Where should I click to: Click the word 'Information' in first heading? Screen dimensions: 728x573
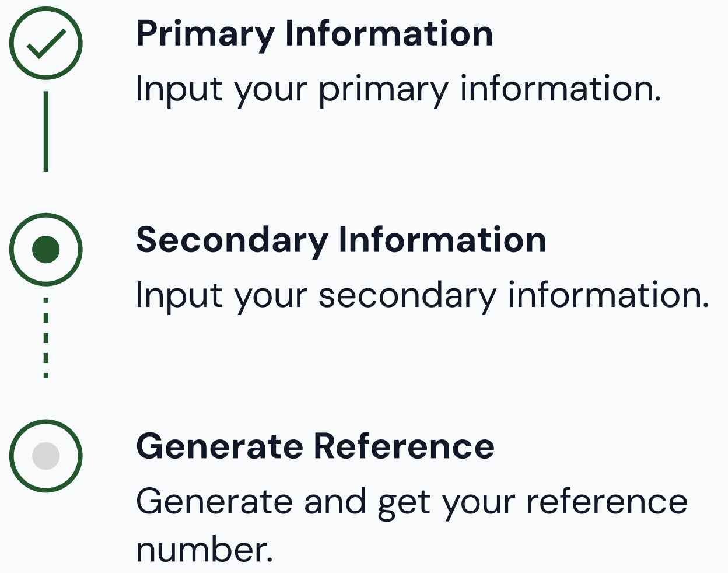pyautogui.click(x=389, y=33)
